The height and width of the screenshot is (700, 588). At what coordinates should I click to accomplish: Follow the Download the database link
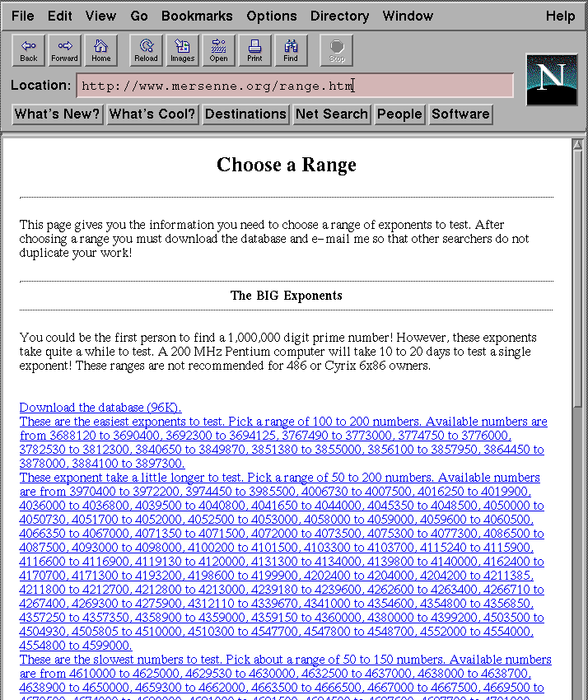[100, 408]
